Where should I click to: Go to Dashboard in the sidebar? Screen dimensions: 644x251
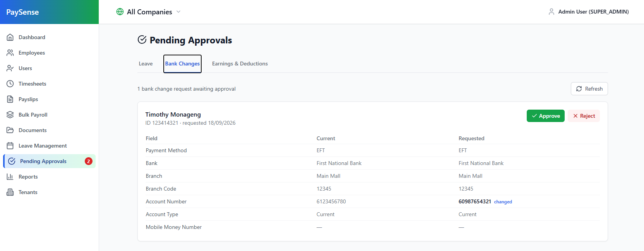pos(49,37)
